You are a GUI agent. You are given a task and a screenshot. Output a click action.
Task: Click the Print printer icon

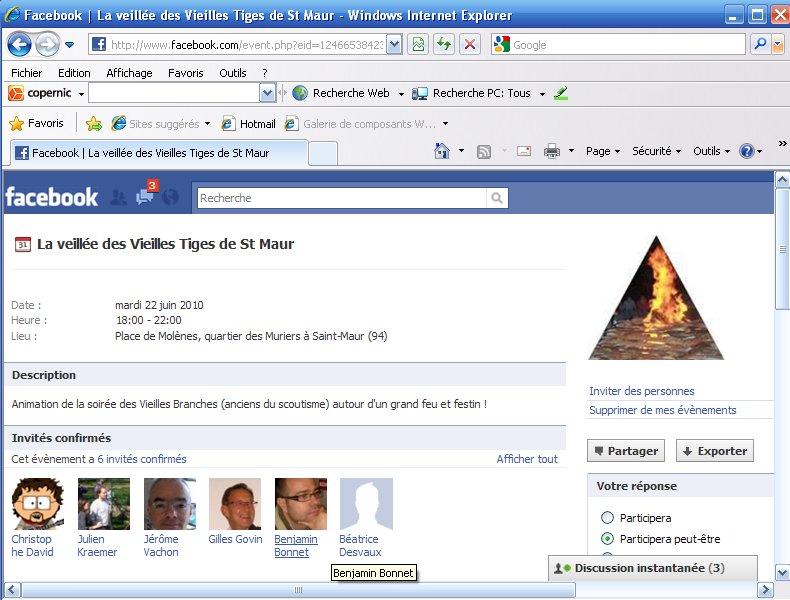tap(552, 151)
